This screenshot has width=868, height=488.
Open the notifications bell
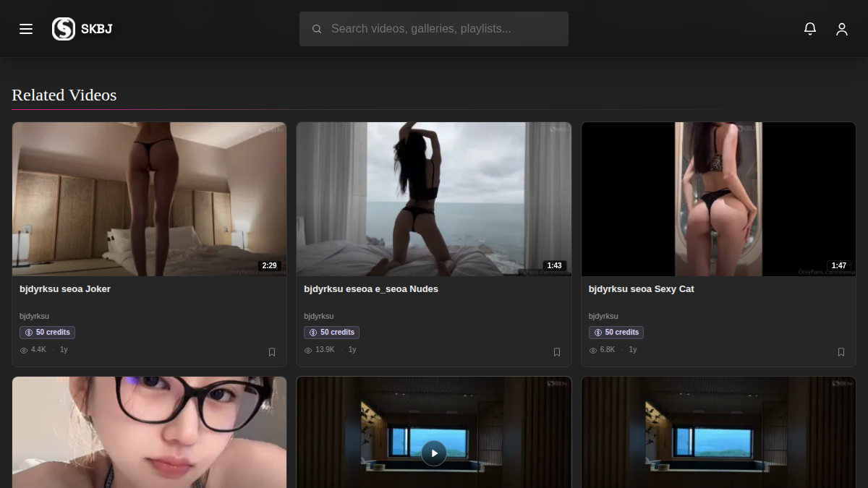(x=810, y=29)
